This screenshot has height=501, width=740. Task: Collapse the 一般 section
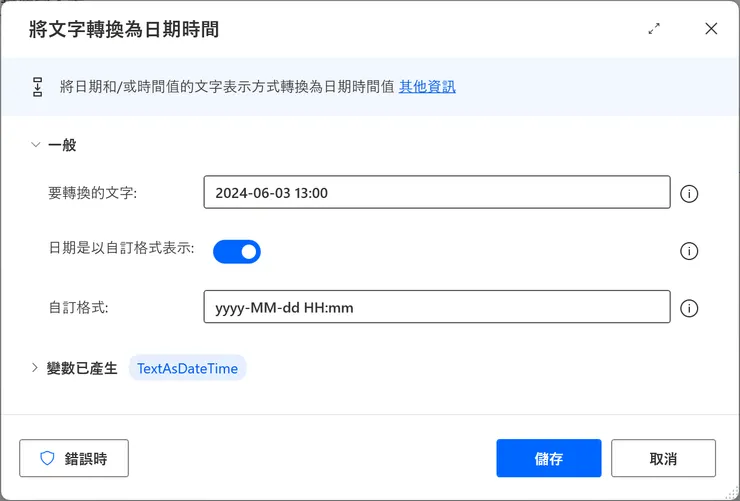coord(35,144)
